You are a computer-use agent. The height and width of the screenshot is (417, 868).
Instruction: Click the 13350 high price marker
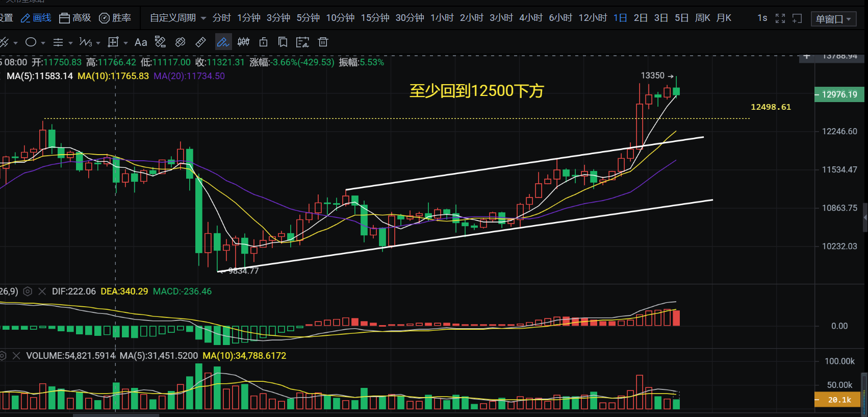(657, 76)
